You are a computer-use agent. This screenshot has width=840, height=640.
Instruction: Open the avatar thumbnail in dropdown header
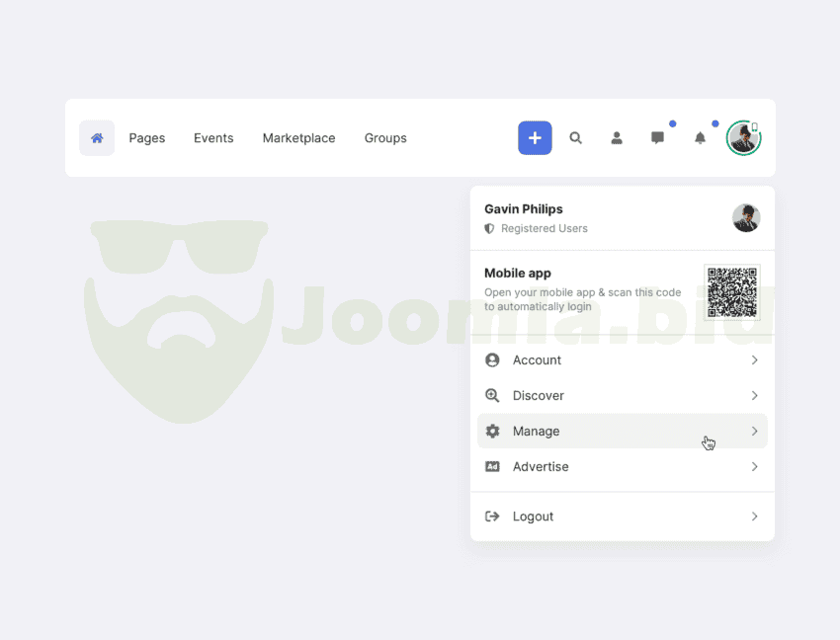(x=746, y=218)
